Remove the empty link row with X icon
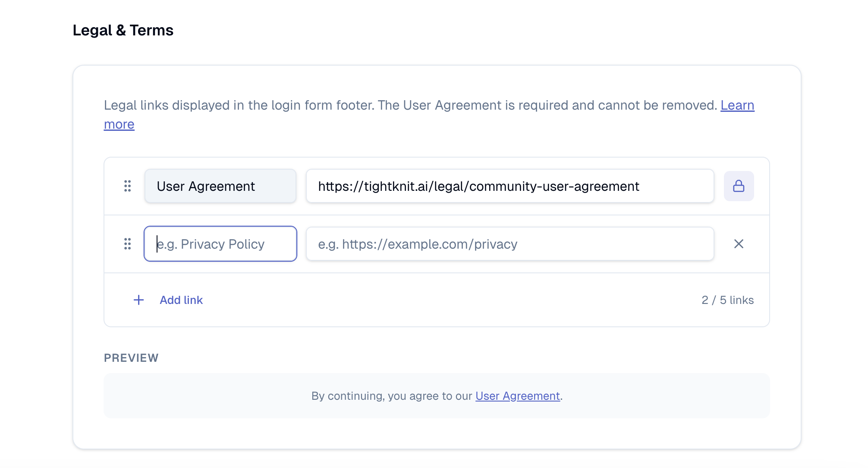 tap(739, 244)
